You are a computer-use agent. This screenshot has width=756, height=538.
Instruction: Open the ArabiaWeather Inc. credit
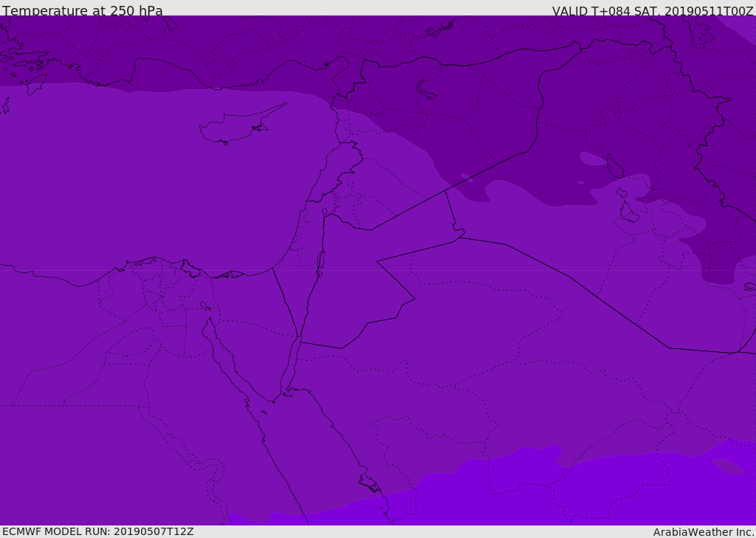tap(703, 532)
